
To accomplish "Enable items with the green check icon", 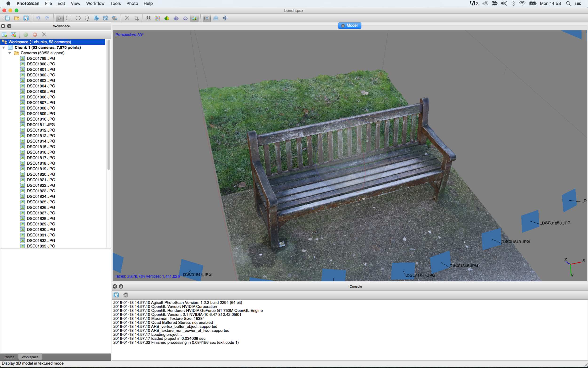I will 26,34.
